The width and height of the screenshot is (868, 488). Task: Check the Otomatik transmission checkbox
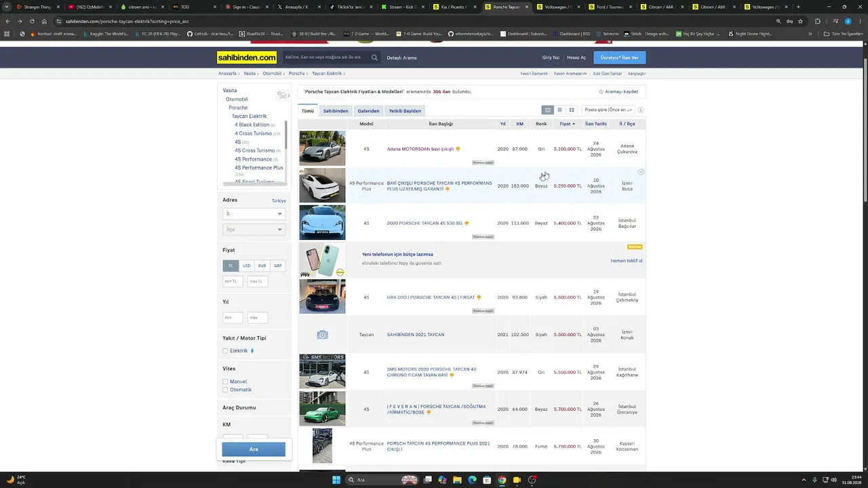pos(225,390)
